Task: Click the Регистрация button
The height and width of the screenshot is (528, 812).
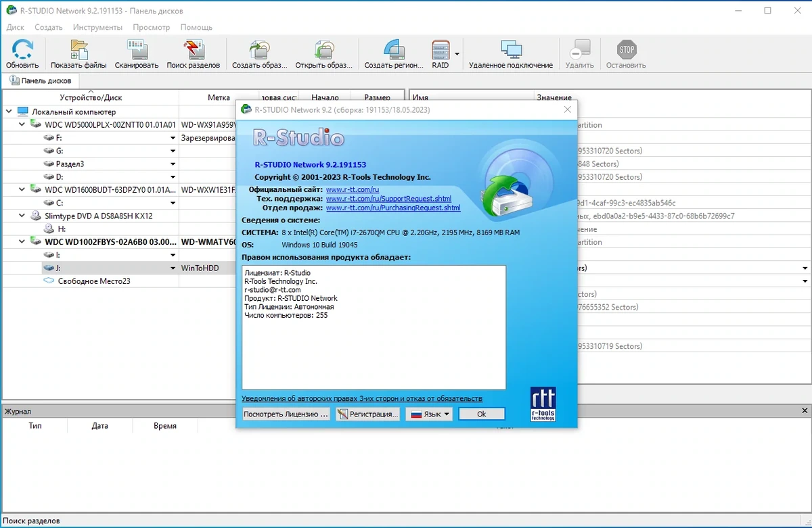Action: tap(367, 414)
